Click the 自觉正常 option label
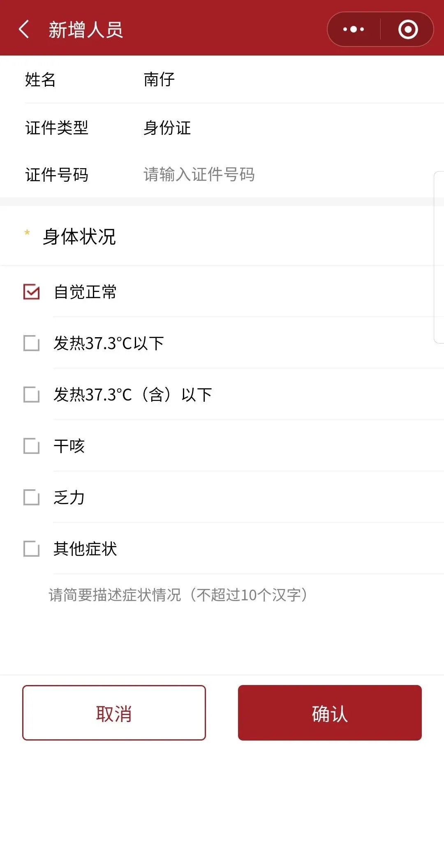 (x=85, y=292)
